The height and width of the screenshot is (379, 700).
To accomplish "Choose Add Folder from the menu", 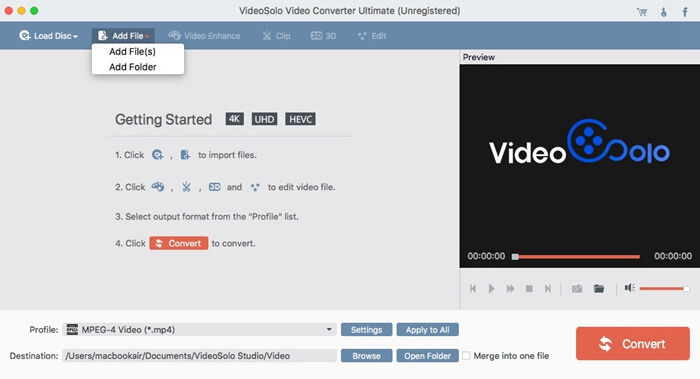I will point(133,67).
